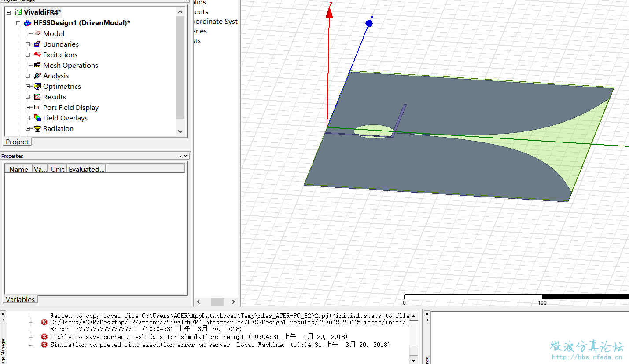The width and height of the screenshot is (629, 364).
Task: Click the Field Overlays icon
Action: click(37, 118)
